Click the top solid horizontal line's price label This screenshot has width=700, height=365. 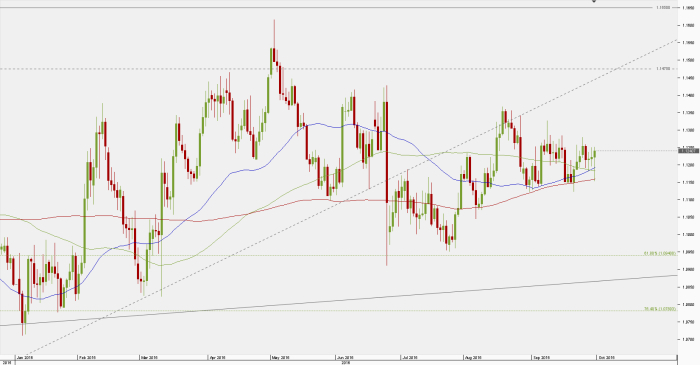[663, 8]
